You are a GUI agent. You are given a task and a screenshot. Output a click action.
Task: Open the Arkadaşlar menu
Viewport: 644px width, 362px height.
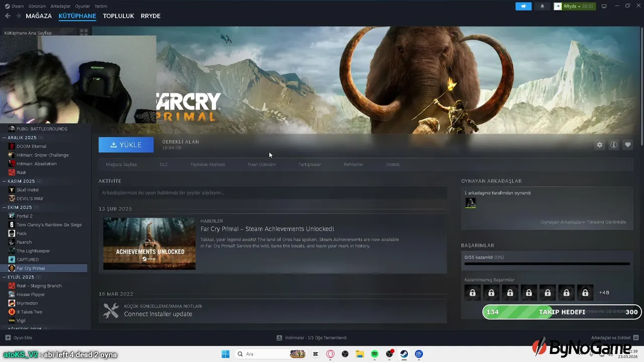61,6
